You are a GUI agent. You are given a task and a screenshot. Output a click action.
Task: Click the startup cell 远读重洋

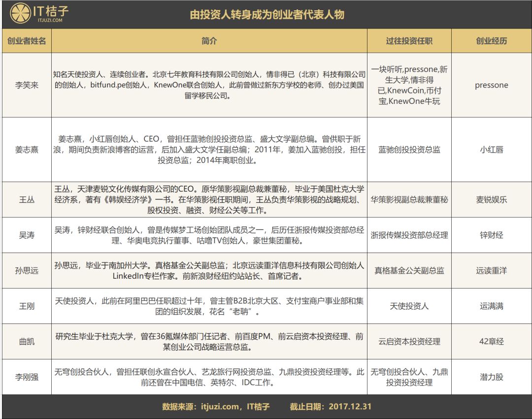coord(491,270)
